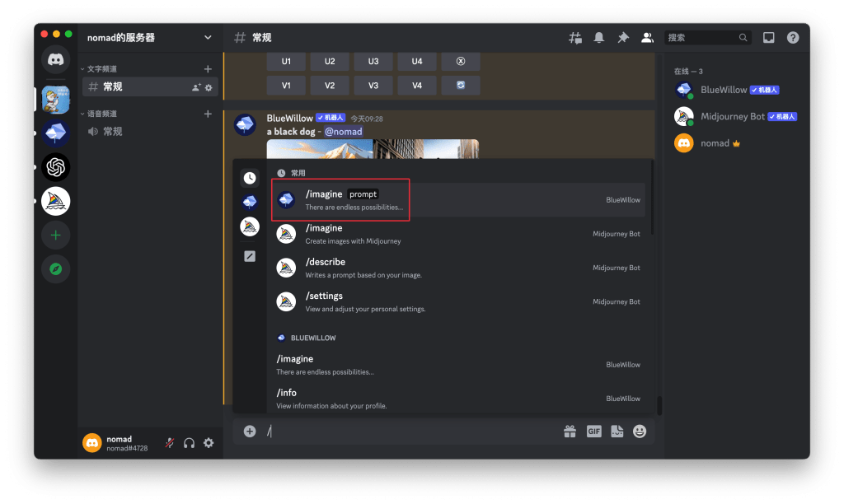Select nomad in member list
Screen dimensions: 844x504
click(736, 143)
